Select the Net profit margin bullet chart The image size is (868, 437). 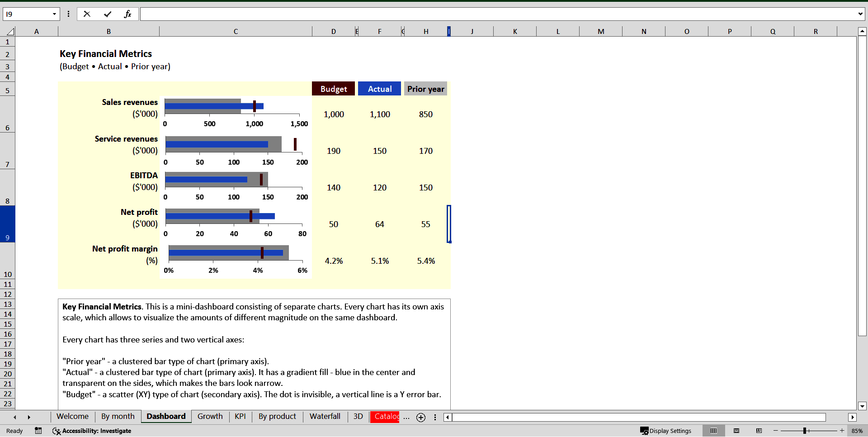(x=236, y=260)
